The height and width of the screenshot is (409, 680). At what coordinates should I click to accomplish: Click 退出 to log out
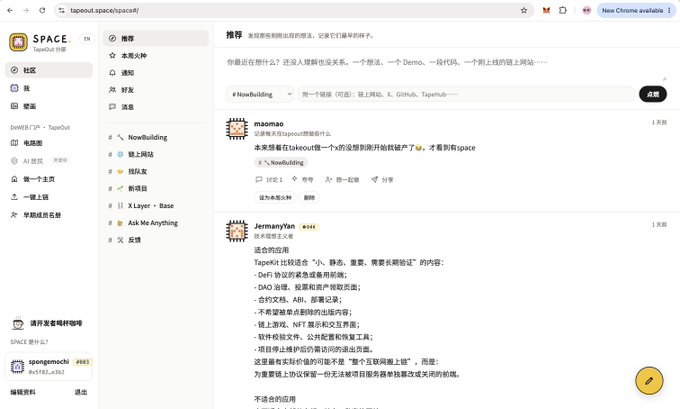tap(81, 392)
